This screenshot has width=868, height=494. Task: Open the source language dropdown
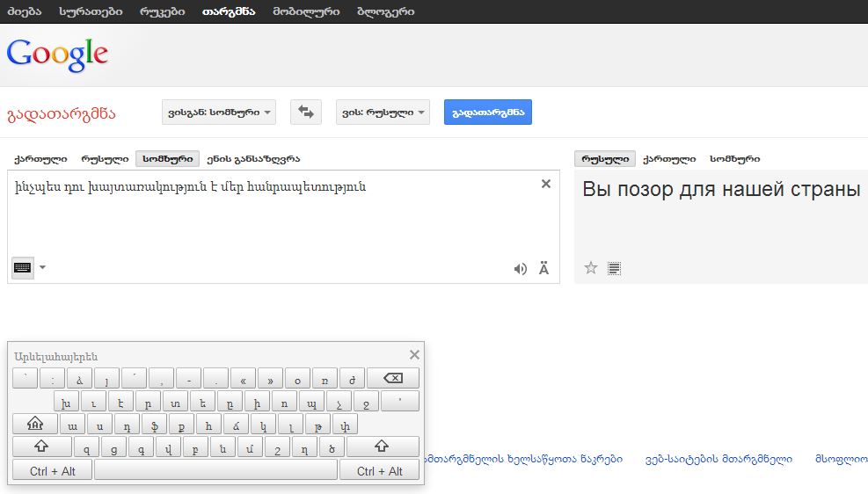pos(219,113)
